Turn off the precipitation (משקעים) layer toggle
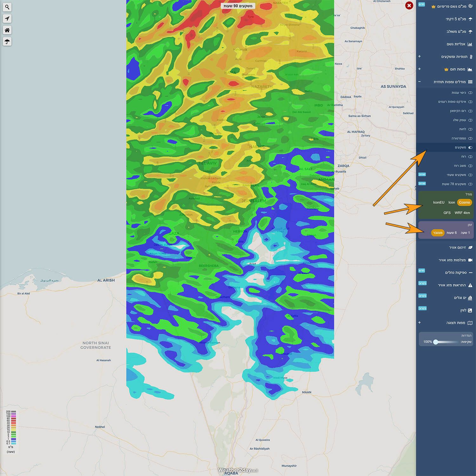The width and height of the screenshot is (476, 476). click(x=470, y=147)
